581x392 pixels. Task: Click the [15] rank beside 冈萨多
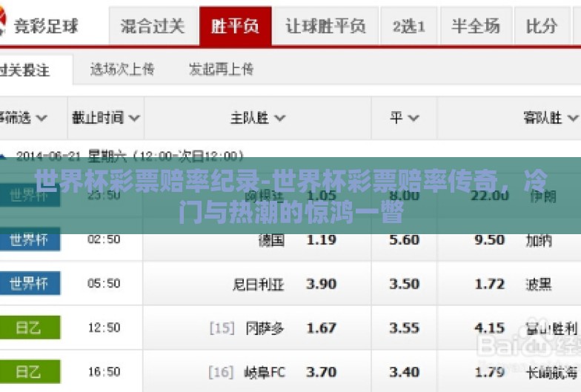coord(222,328)
